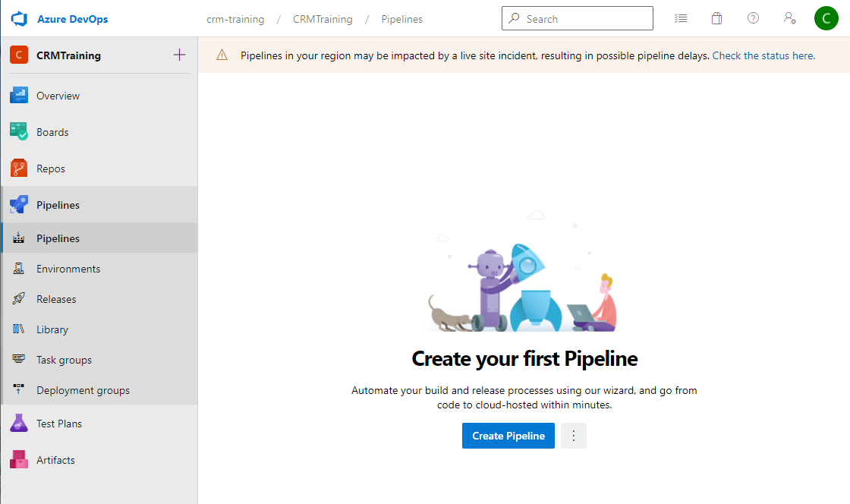Open Test Plans in the sidebar
850x504 pixels.
pos(99,424)
